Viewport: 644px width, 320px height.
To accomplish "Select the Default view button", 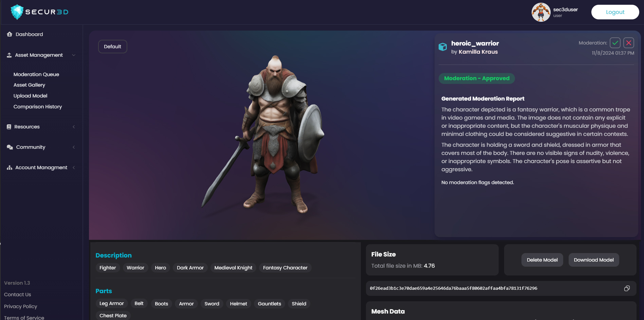I will (x=113, y=47).
